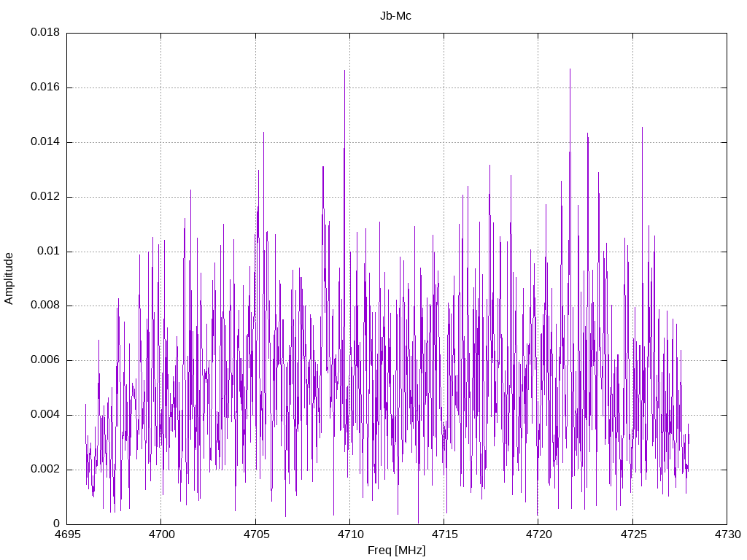Click the y-axis tick label 0.01
This screenshot has width=747, height=560.
[x=49, y=251]
